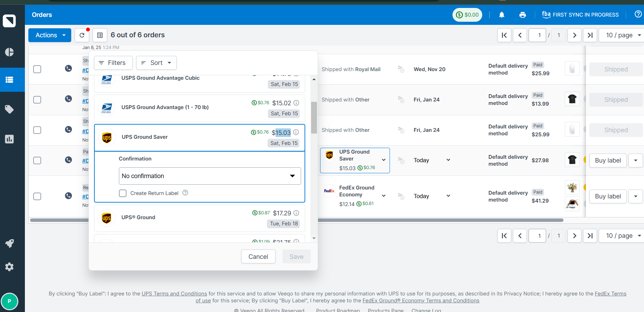
Task: Select checkbox for the Royal Mail order
Action: pyautogui.click(x=37, y=69)
